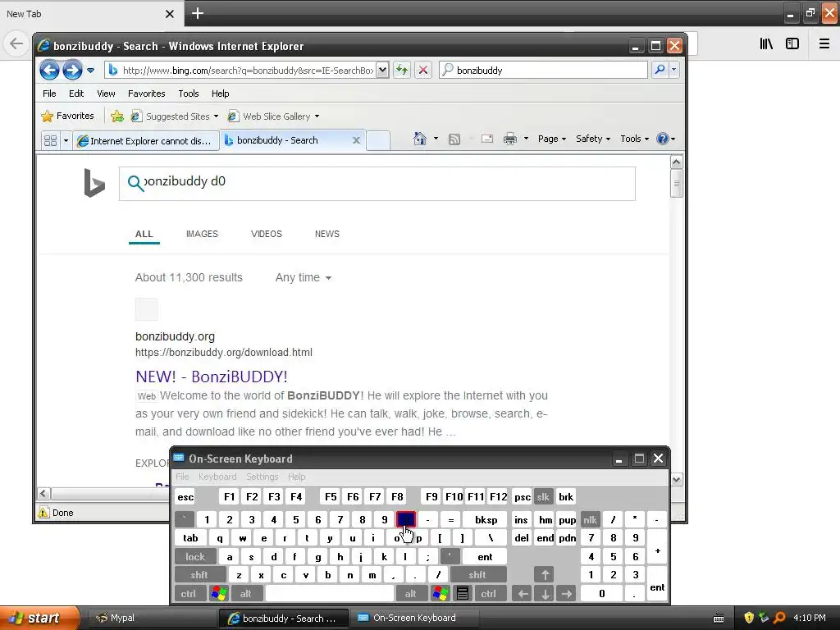Toggle the slk scroll lock key
This screenshot has height=630, width=840.
(x=543, y=497)
